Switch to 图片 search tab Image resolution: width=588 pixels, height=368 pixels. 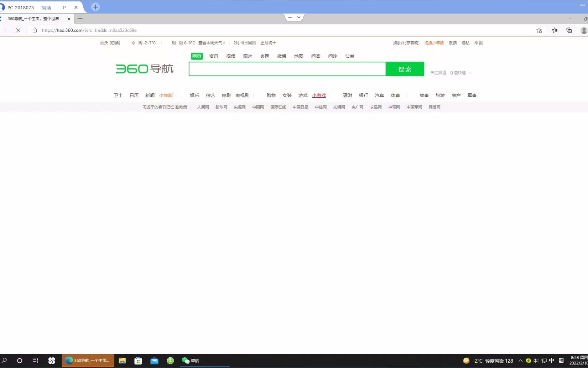point(248,56)
